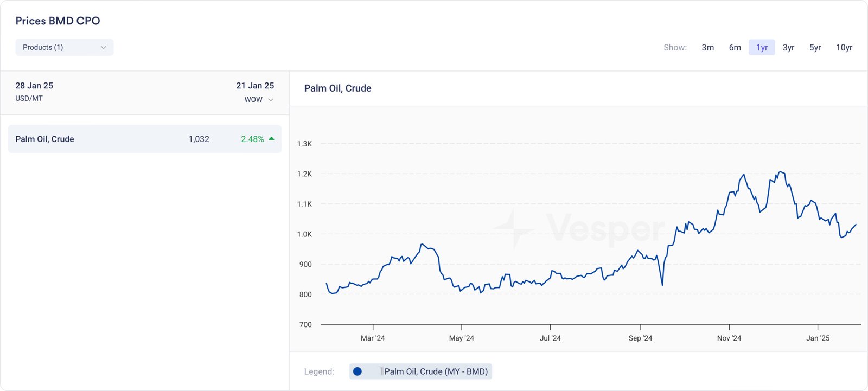The width and height of the screenshot is (868, 391).
Task: Toggle Palm Oil, Crude (MY - BMD) legend series
Action: click(x=436, y=371)
